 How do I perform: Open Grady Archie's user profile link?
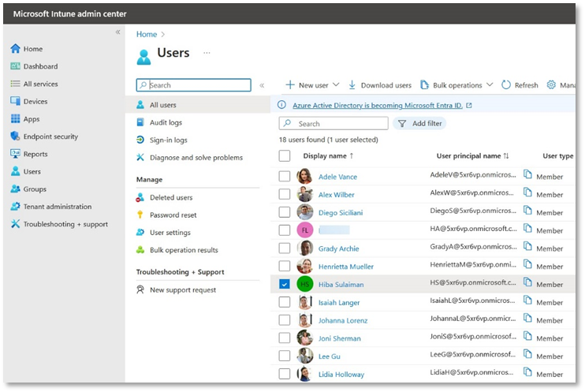(338, 248)
